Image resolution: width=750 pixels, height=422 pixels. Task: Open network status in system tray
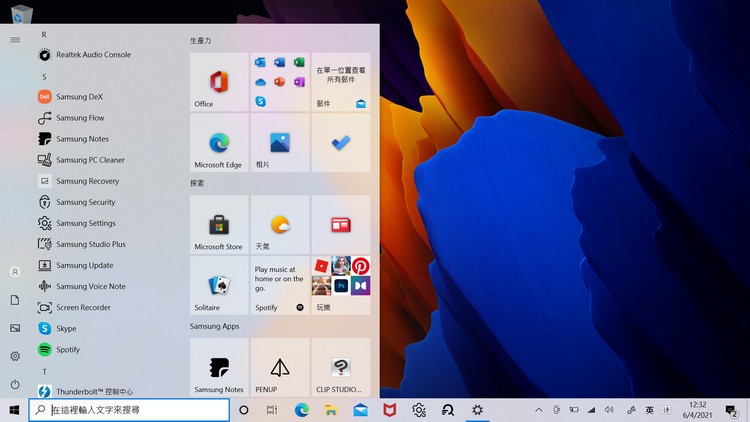[592, 410]
